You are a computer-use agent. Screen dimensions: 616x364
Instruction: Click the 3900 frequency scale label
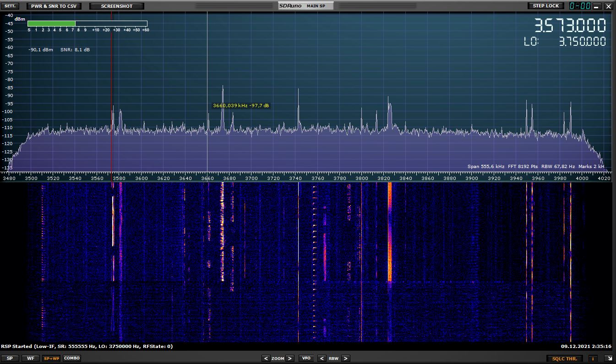coord(472,178)
